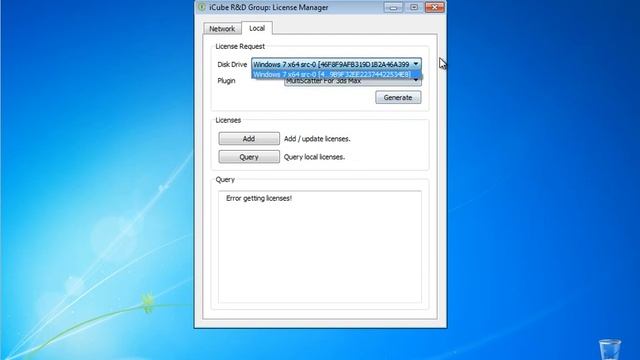Click the License Manager app icon in title bar

pos(202,7)
